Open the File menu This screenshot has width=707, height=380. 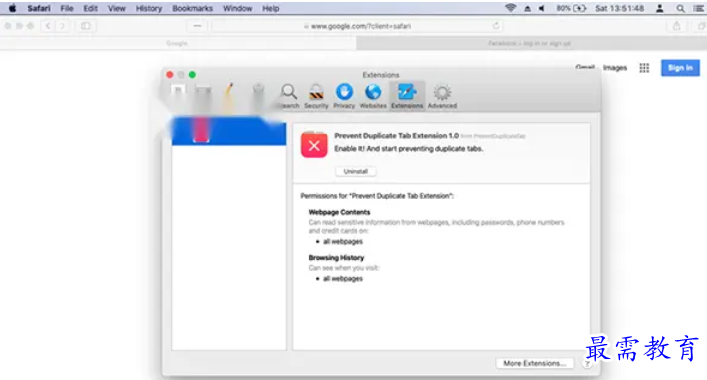pos(67,9)
